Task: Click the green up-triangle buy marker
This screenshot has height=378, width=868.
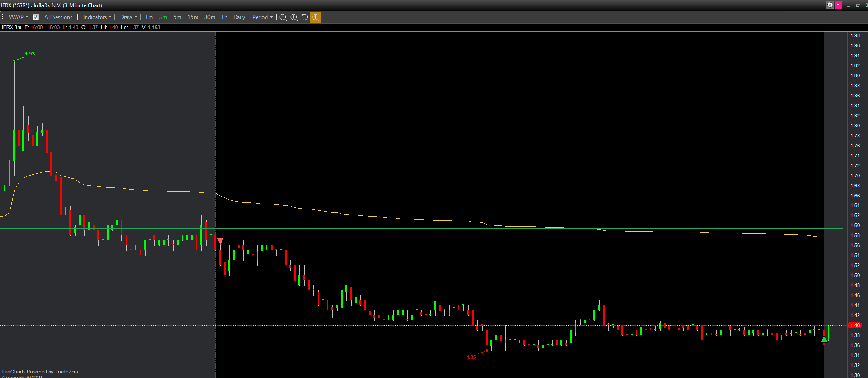Action: pyautogui.click(x=824, y=339)
